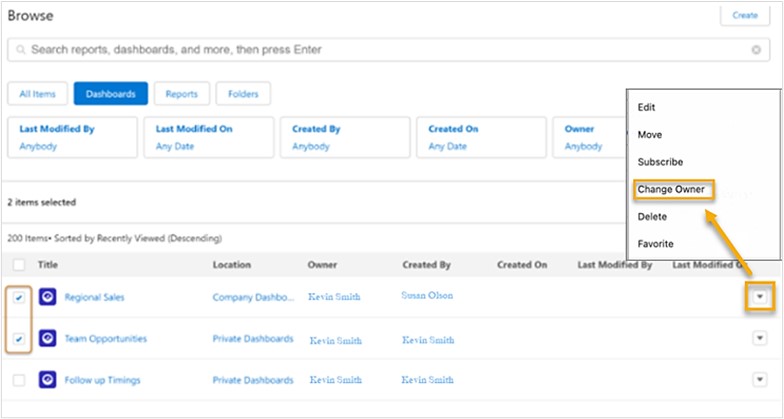Click the search magnifier icon

(x=20, y=50)
